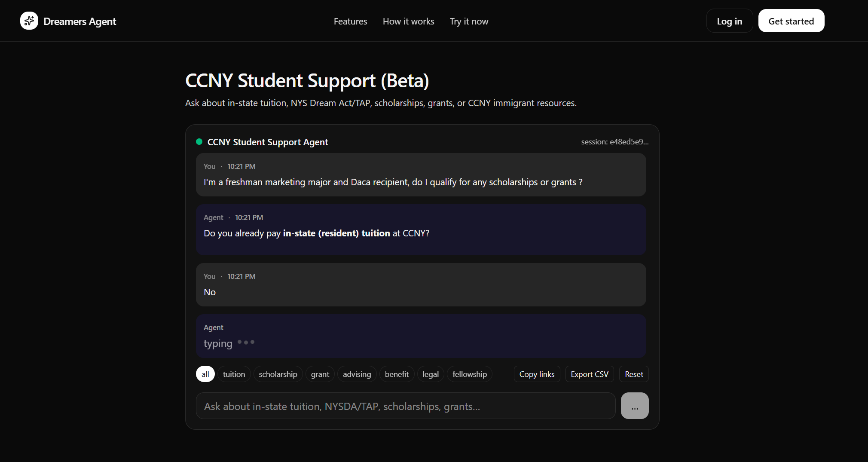
Task: Reset the chat session
Action: [634, 374]
